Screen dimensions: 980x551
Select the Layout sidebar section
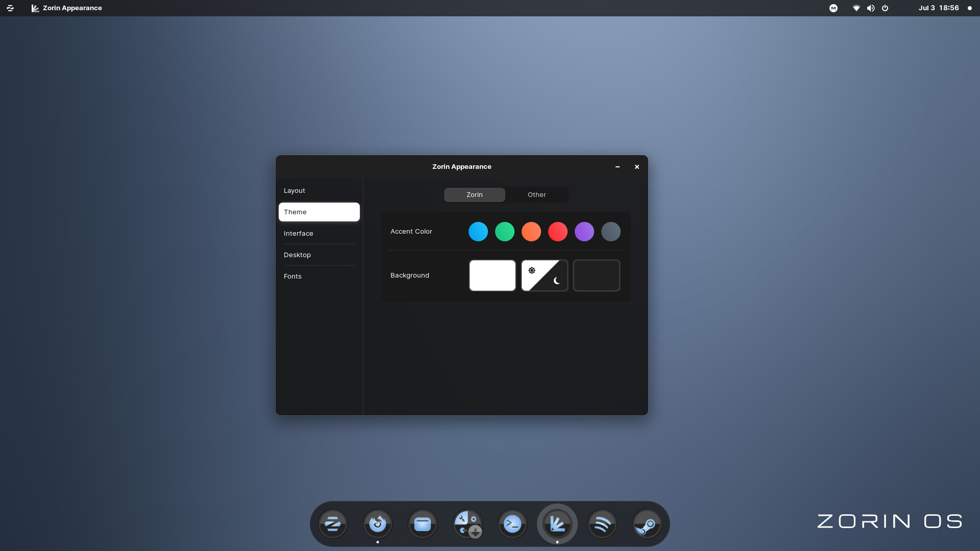tap(319, 191)
